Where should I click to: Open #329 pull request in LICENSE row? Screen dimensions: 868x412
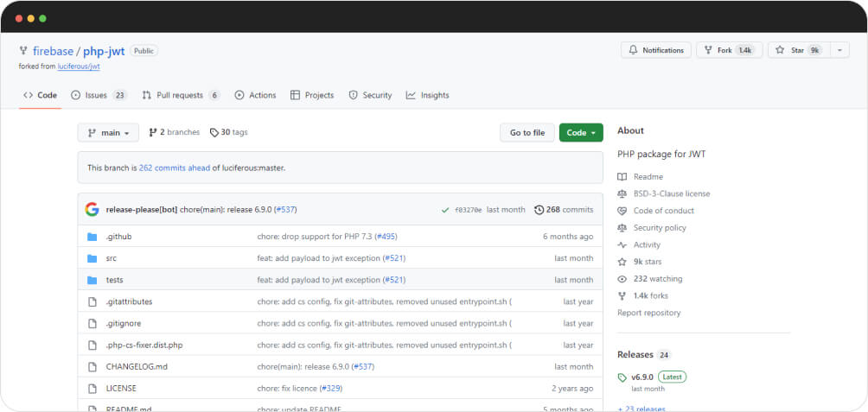click(x=331, y=388)
